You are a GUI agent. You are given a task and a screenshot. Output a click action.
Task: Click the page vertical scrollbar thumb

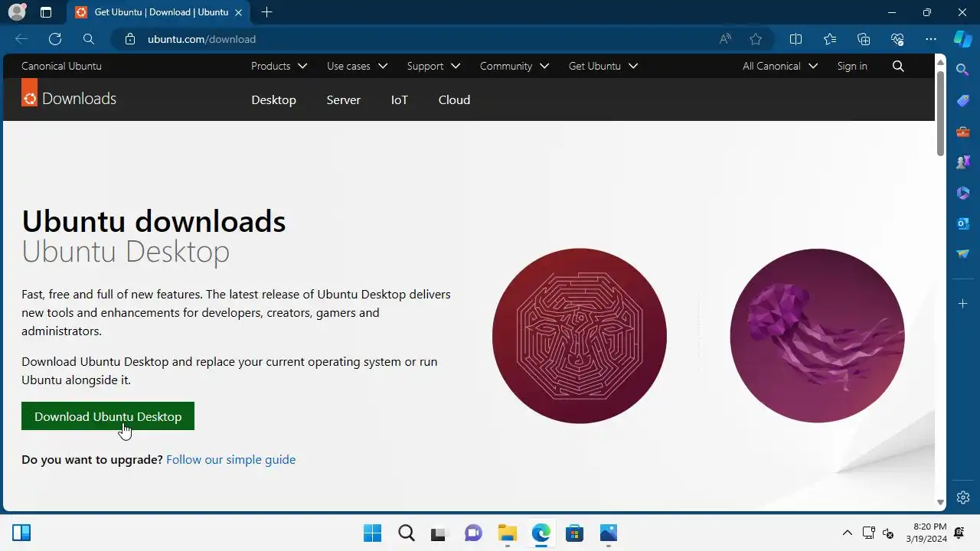(x=940, y=115)
